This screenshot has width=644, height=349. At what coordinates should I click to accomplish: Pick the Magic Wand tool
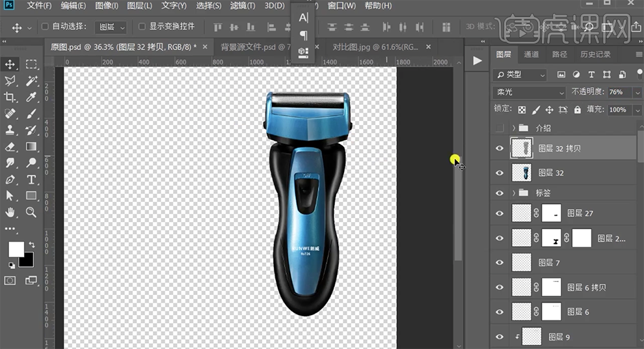(31, 81)
